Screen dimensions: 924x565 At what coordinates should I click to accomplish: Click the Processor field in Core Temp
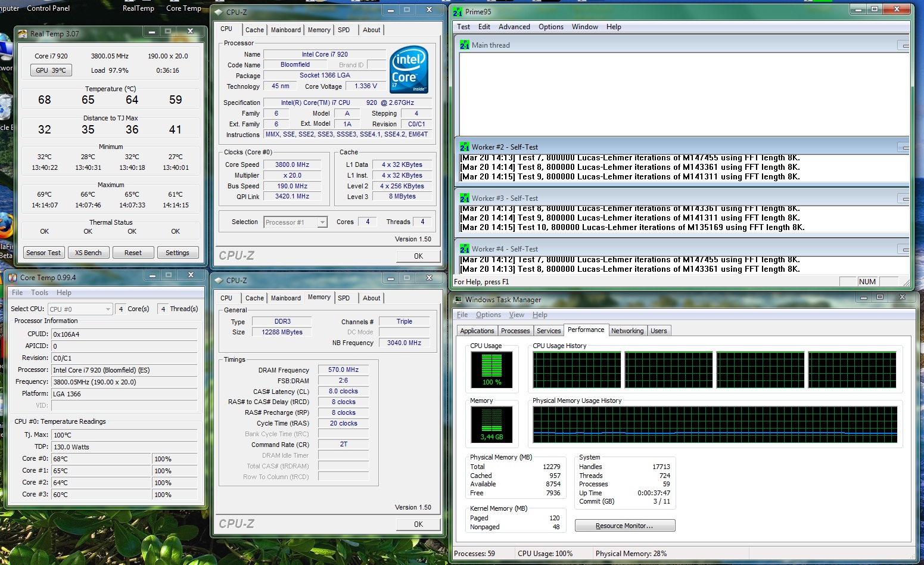pyautogui.click(x=124, y=370)
